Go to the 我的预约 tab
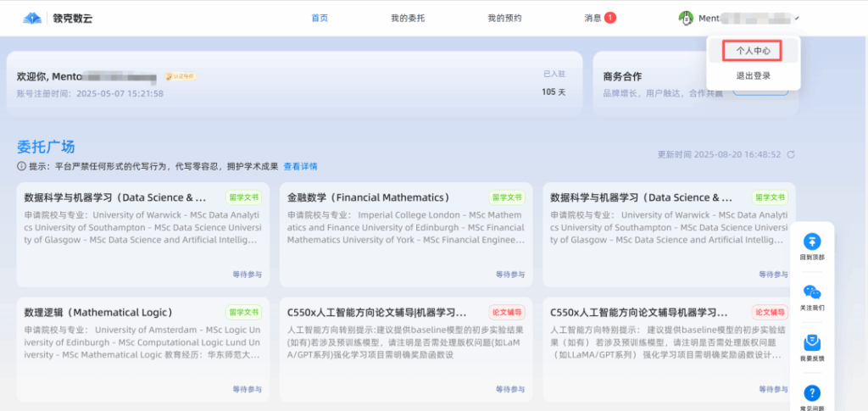The height and width of the screenshot is (411, 868). pyautogui.click(x=504, y=18)
